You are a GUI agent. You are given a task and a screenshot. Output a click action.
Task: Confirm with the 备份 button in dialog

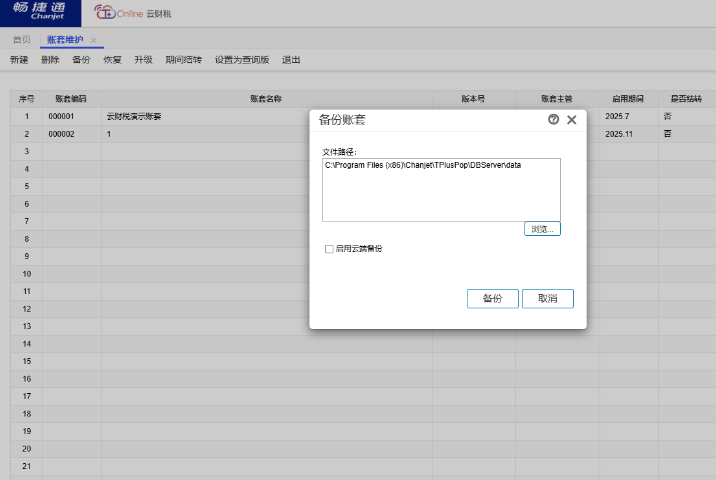[492, 299]
